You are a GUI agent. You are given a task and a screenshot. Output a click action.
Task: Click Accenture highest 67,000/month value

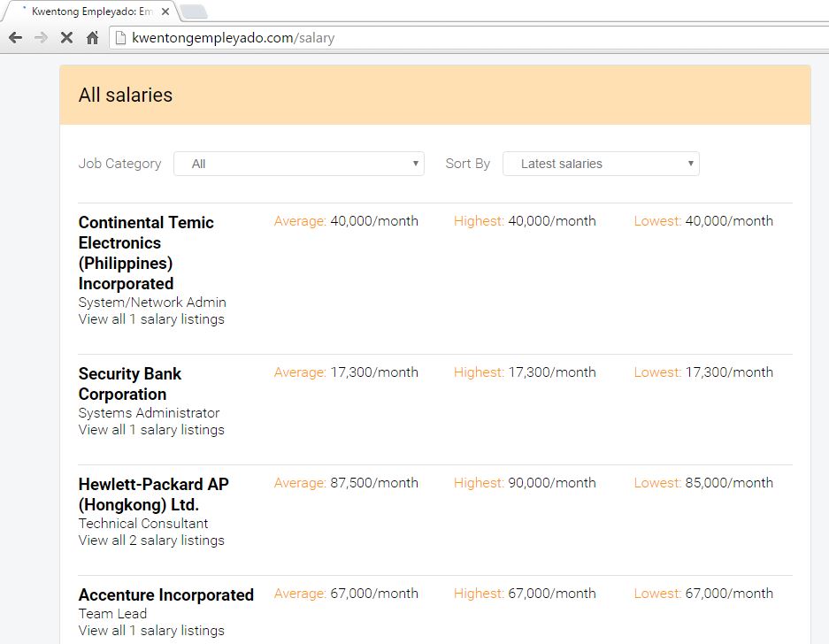552,594
